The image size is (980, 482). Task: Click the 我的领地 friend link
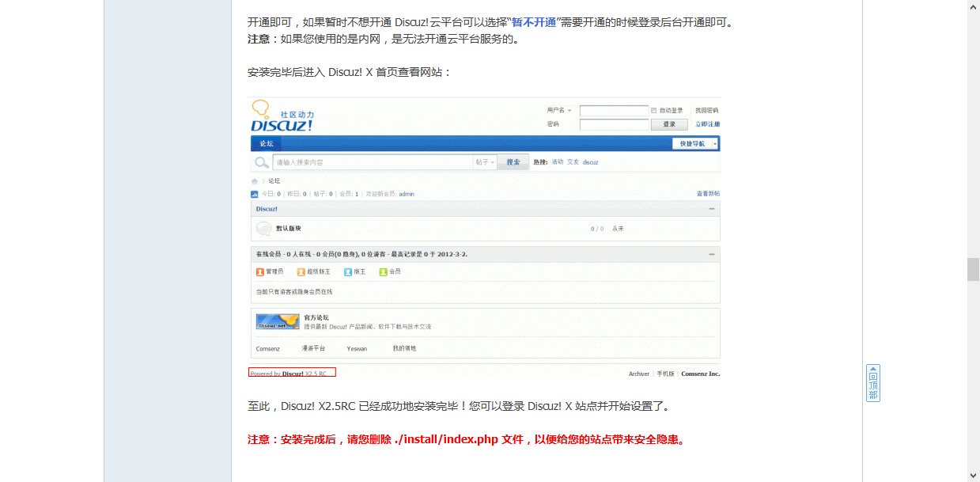[404, 348]
